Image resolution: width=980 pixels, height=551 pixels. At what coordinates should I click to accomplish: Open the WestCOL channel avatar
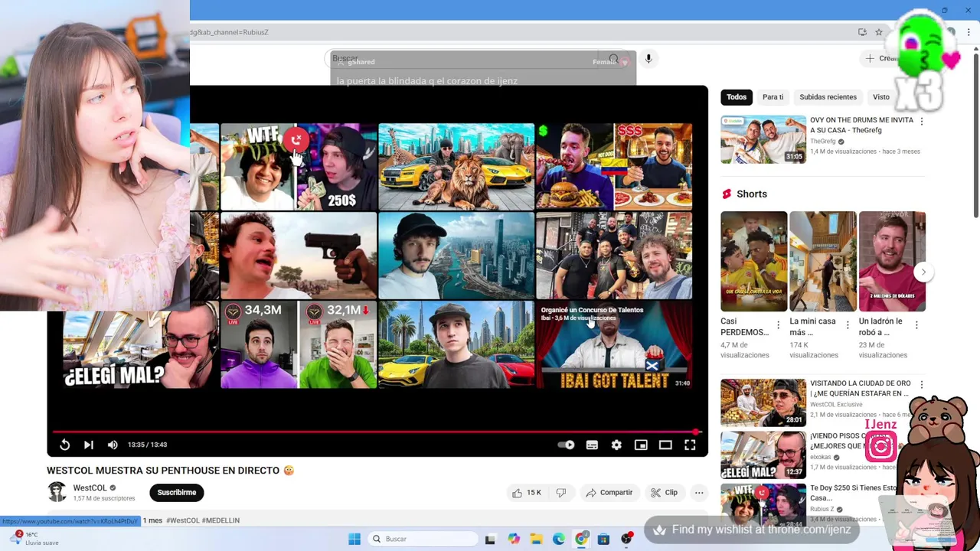coord(57,492)
